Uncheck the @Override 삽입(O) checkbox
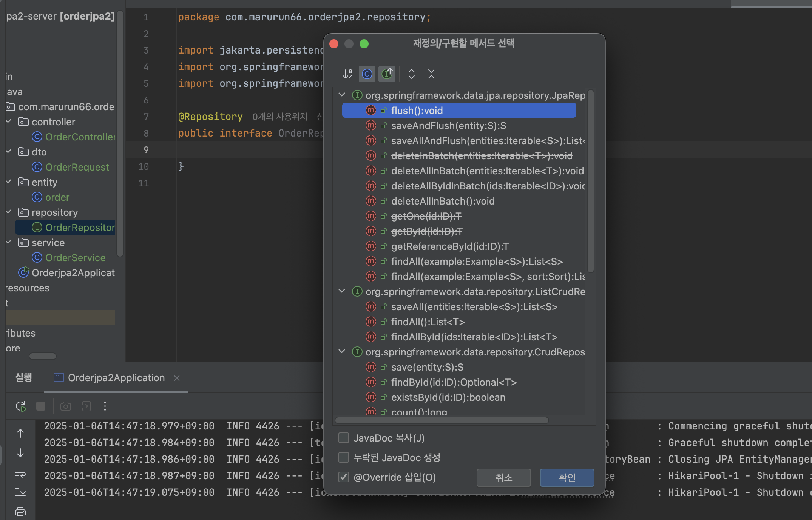This screenshot has width=812, height=520. pos(344,477)
